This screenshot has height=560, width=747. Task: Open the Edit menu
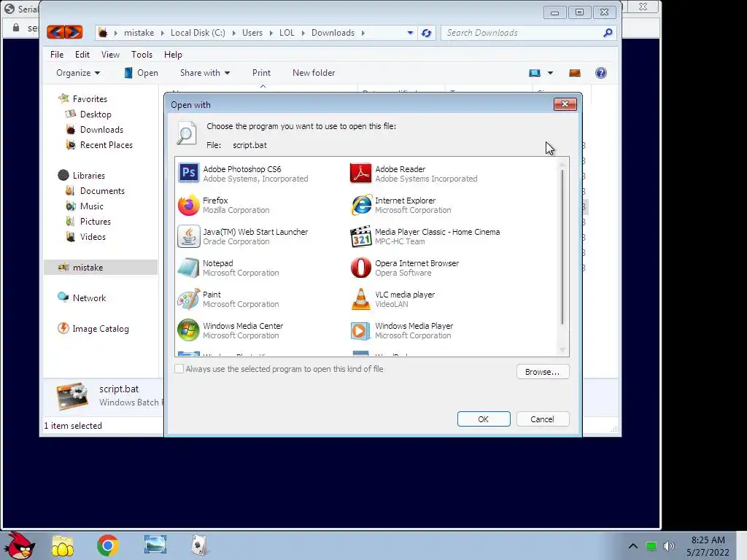tap(82, 54)
